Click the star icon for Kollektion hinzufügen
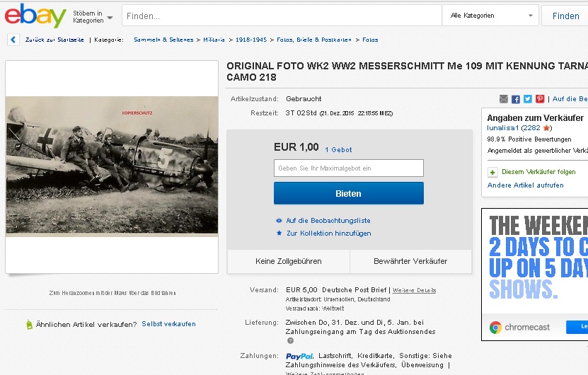This screenshot has height=375, width=588. (x=279, y=233)
